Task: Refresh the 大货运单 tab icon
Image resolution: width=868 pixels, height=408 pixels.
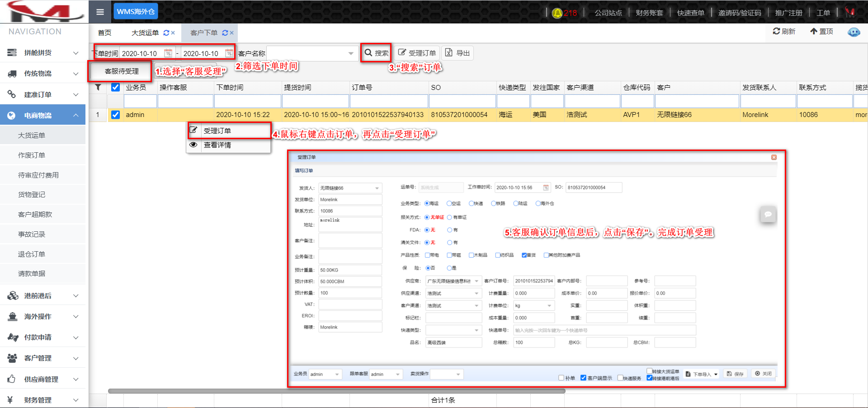Action: click(x=166, y=33)
